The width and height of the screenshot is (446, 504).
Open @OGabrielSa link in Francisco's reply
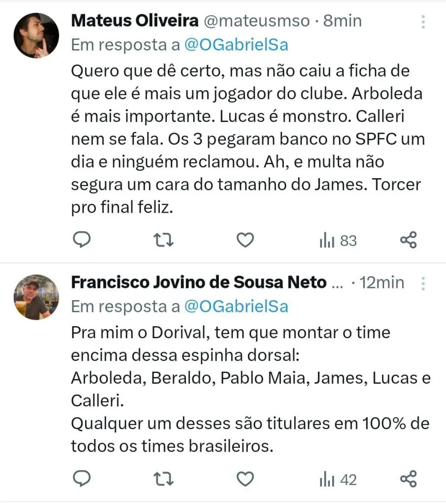tap(236, 307)
